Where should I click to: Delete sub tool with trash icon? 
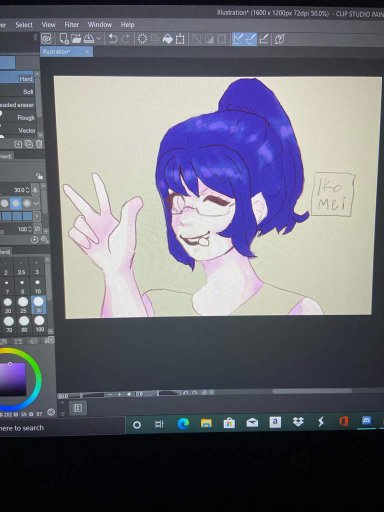click(39, 144)
